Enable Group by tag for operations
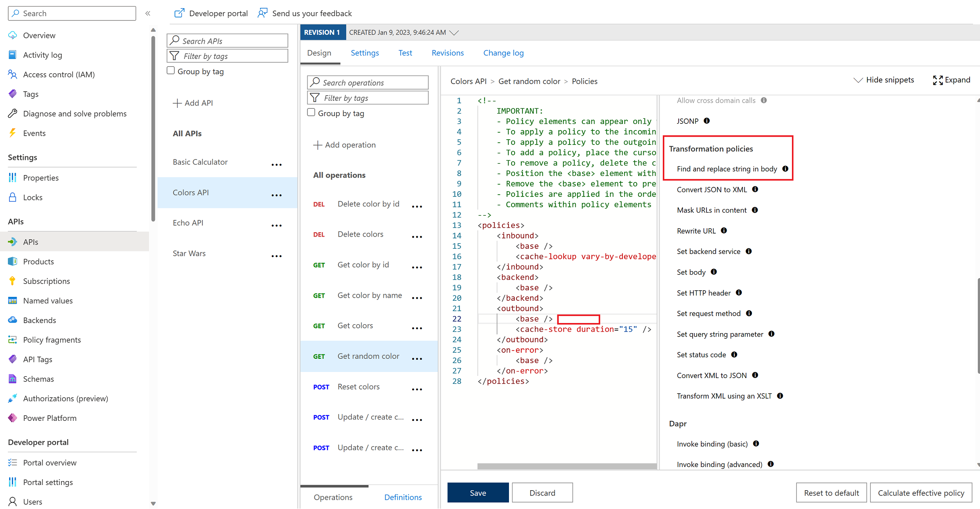The image size is (980, 509). point(311,112)
